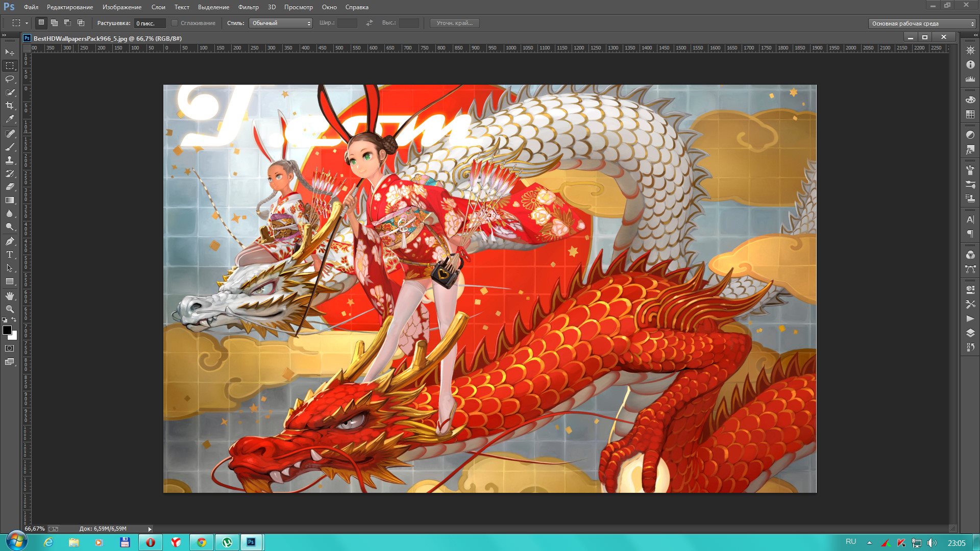Select the Brush tool

10,147
